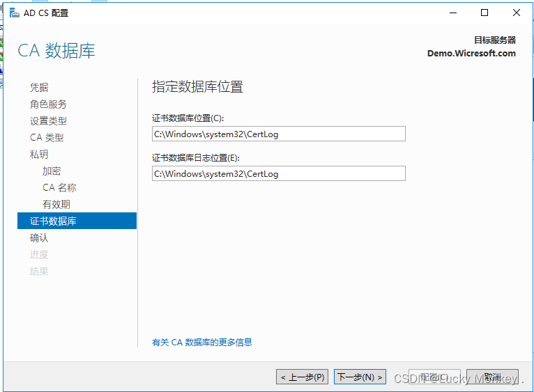Open the 有关 CA 数据库的更多信息 link
This screenshot has width=534, height=392.
point(202,343)
